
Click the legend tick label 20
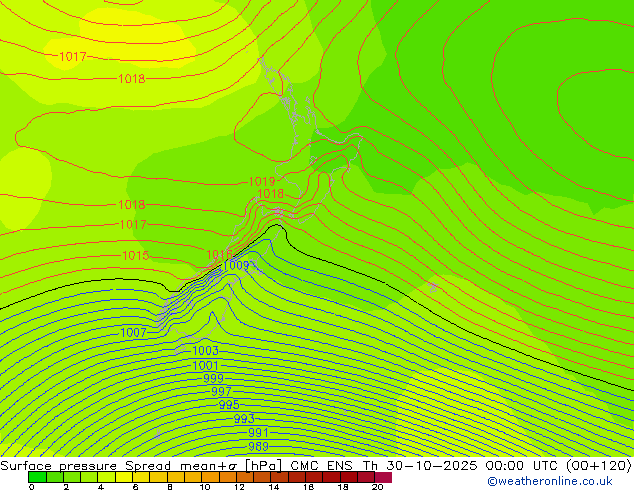377,487
